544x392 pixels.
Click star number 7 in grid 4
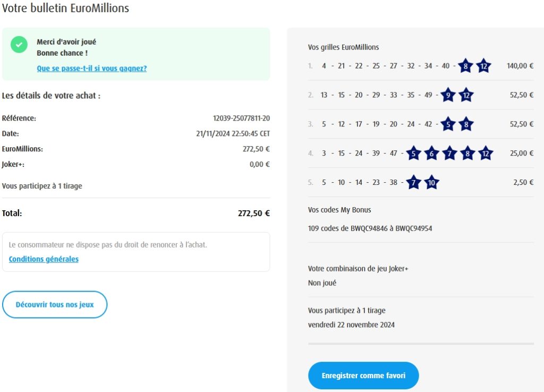coord(449,154)
